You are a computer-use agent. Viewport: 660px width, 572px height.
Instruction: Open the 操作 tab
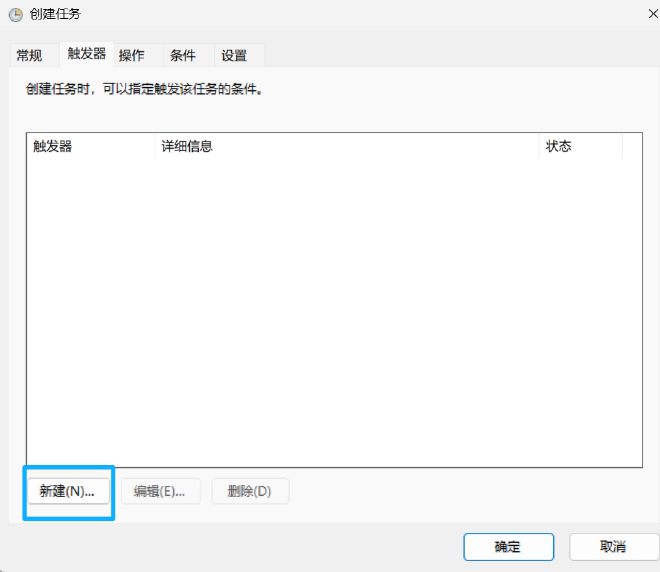[x=131, y=55]
